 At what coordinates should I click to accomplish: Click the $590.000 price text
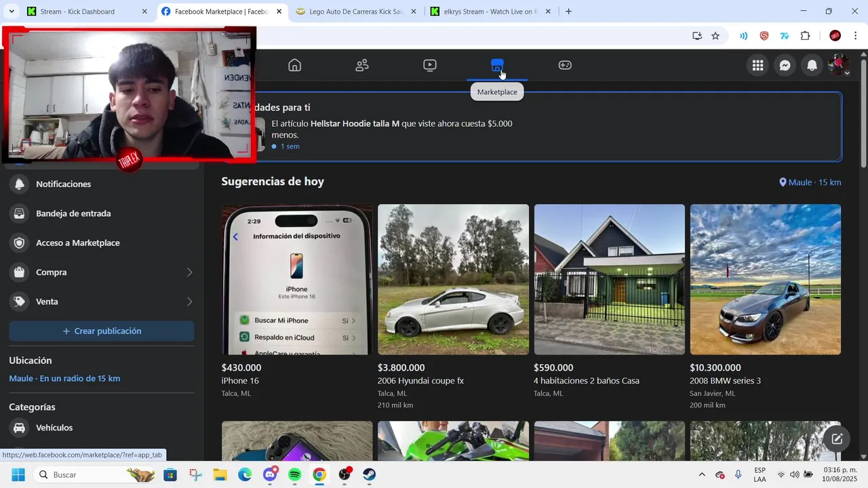(553, 367)
